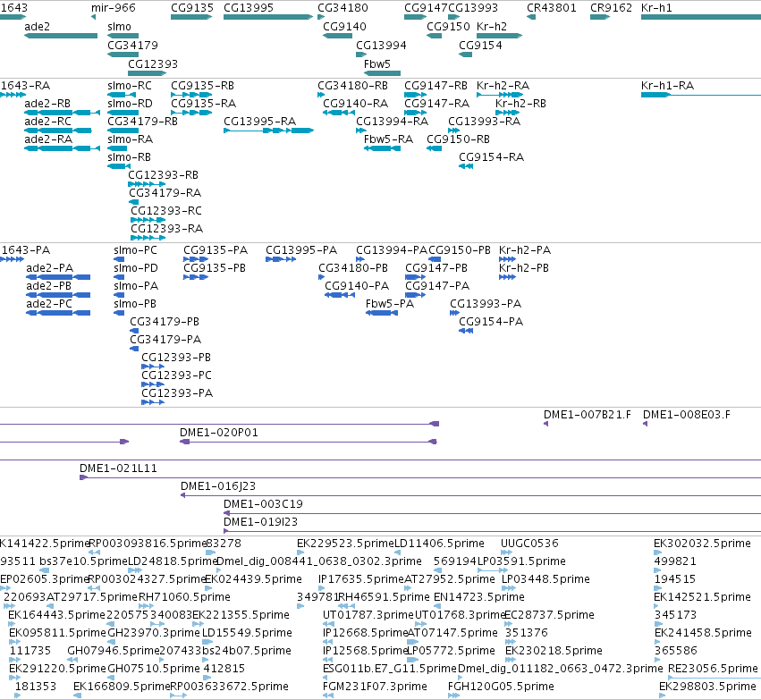
Task: Select EST RE23056.5prime label
Action: point(713,668)
